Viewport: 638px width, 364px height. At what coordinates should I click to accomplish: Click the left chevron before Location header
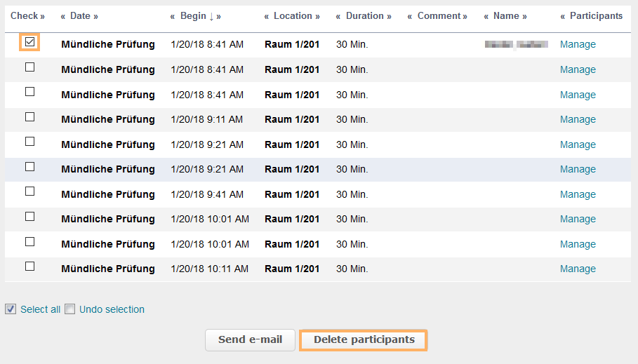pyautogui.click(x=267, y=16)
